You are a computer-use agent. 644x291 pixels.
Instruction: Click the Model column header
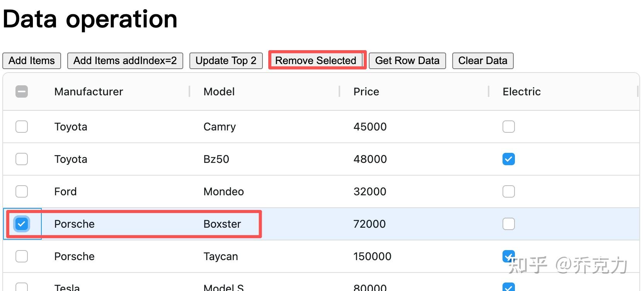tap(219, 91)
